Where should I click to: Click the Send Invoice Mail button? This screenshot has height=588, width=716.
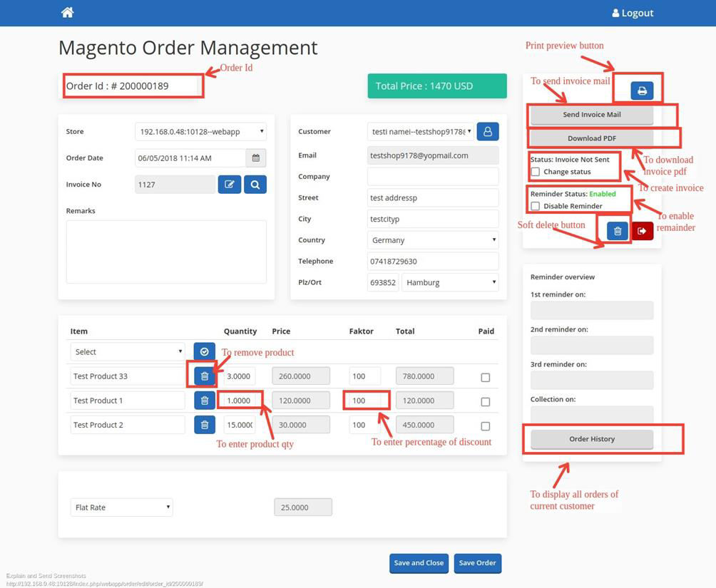pos(592,115)
